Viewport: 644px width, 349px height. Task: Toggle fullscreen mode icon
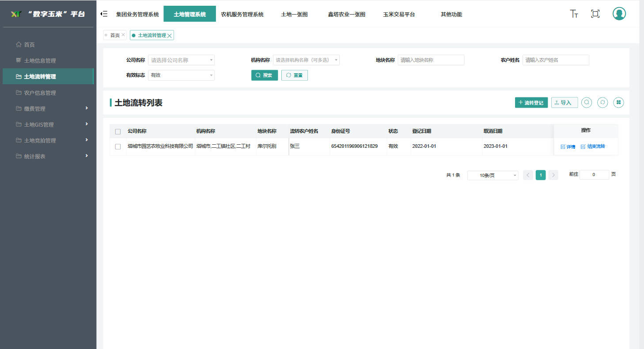tap(595, 14)
